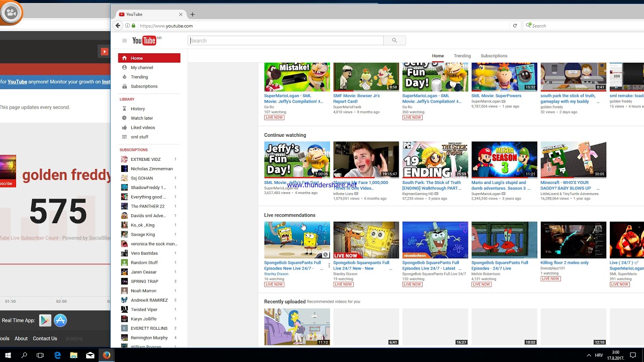The height and width of the screenshot is (362, 644).
Task: Launch Edge from the taskbar
Action: coord(57,355)
